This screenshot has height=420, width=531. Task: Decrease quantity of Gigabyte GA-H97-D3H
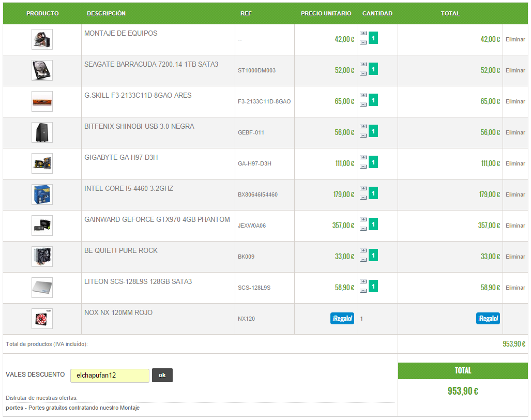point(363,167)
